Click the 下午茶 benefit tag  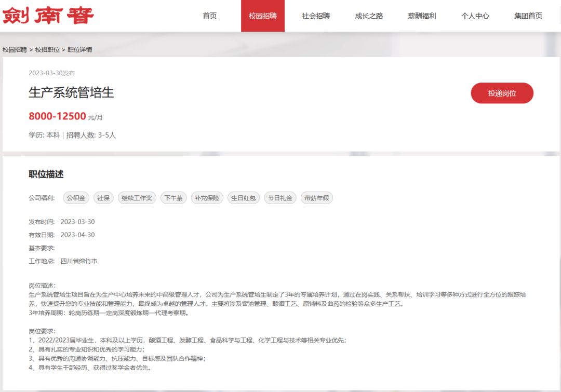(173, 198)
